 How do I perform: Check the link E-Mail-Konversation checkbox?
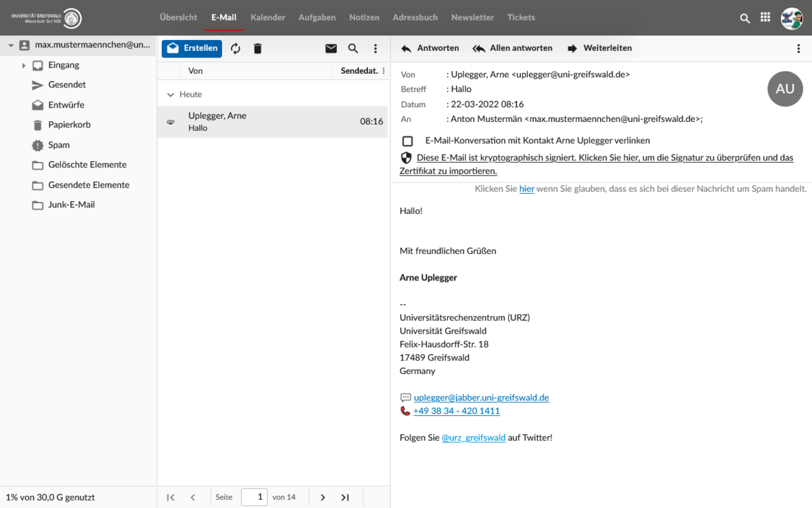(407, 141)
